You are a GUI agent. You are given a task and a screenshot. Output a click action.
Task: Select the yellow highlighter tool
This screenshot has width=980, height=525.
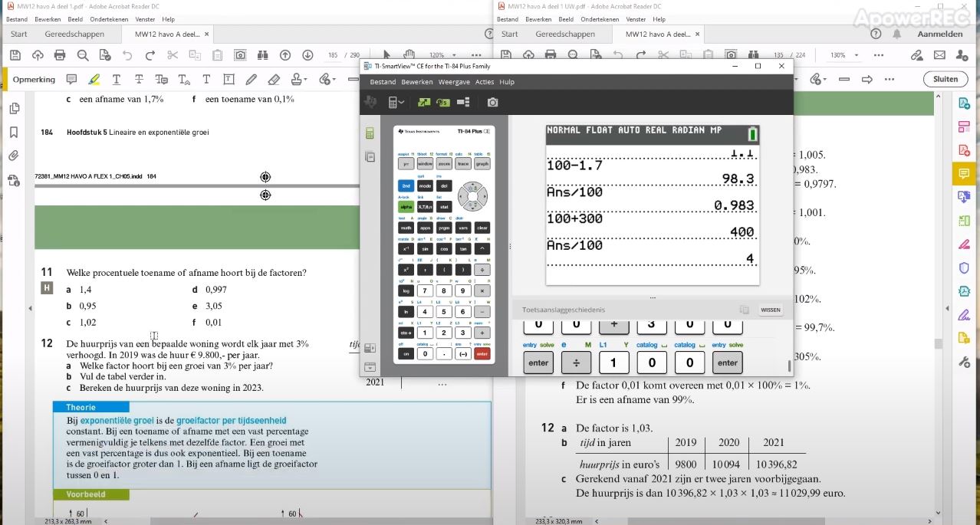94,79
